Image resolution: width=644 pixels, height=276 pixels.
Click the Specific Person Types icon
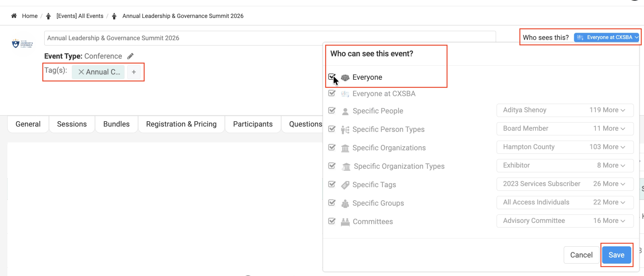(345, 130)
